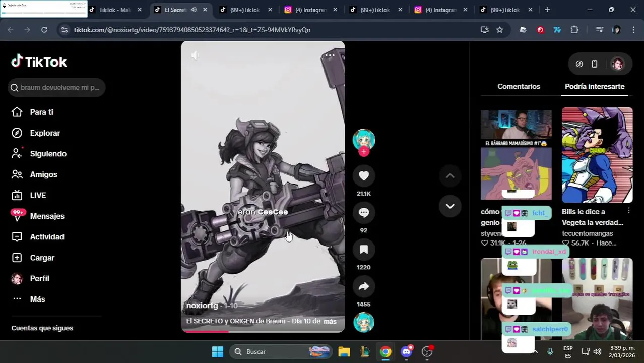
Task: Save the video with the bookmark button
Action: pyautogui.click(x=364, y=250)
